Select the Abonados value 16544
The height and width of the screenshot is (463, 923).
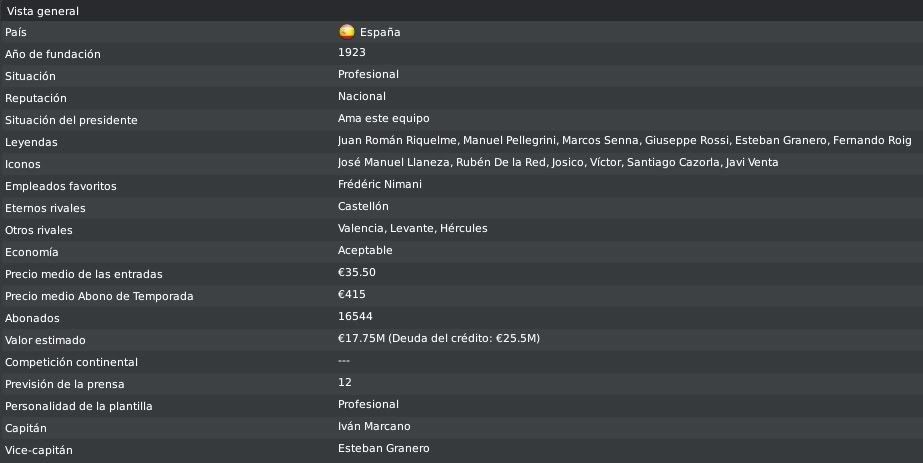point(355,317)
